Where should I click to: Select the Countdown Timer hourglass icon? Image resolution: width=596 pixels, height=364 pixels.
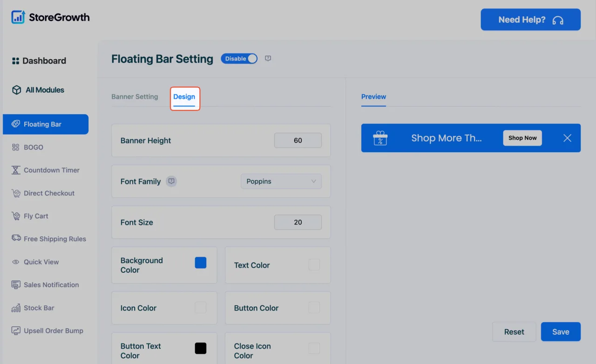coord(16,170)
